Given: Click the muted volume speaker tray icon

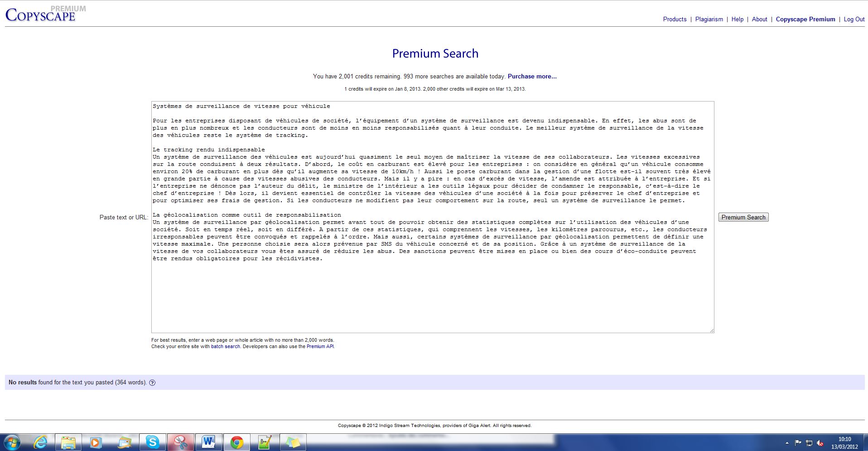Looking at the screenshot, I should point(820,443).
